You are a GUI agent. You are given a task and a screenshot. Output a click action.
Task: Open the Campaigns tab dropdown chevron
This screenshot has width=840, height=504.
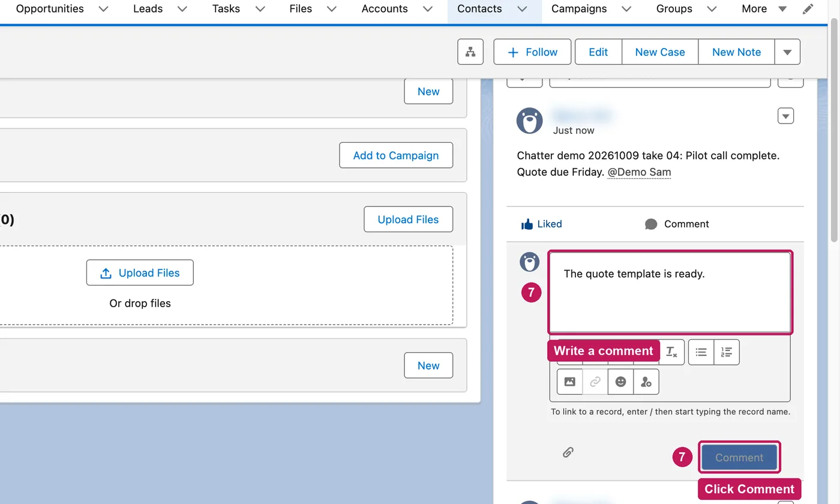[626, 9]
